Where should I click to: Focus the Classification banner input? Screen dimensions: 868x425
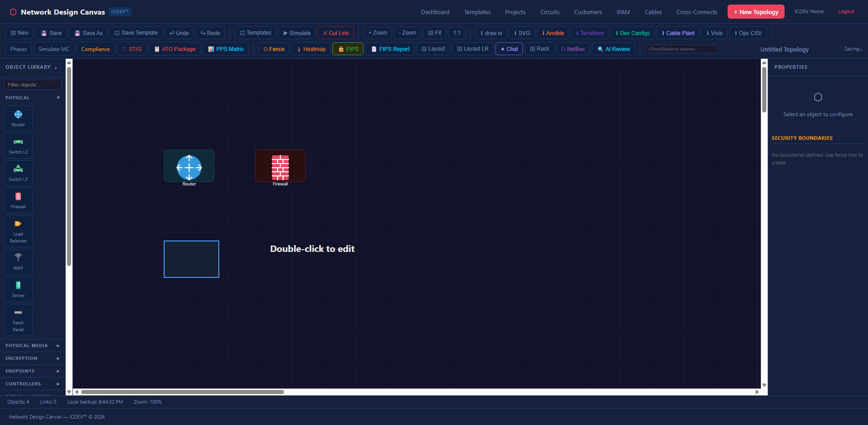coord(681,49)
